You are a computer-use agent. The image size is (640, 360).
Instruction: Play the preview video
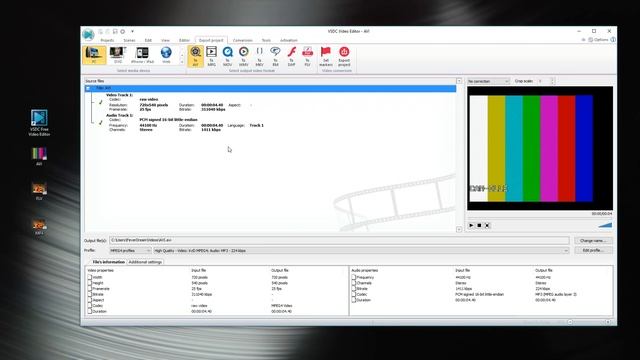point(471,225)
